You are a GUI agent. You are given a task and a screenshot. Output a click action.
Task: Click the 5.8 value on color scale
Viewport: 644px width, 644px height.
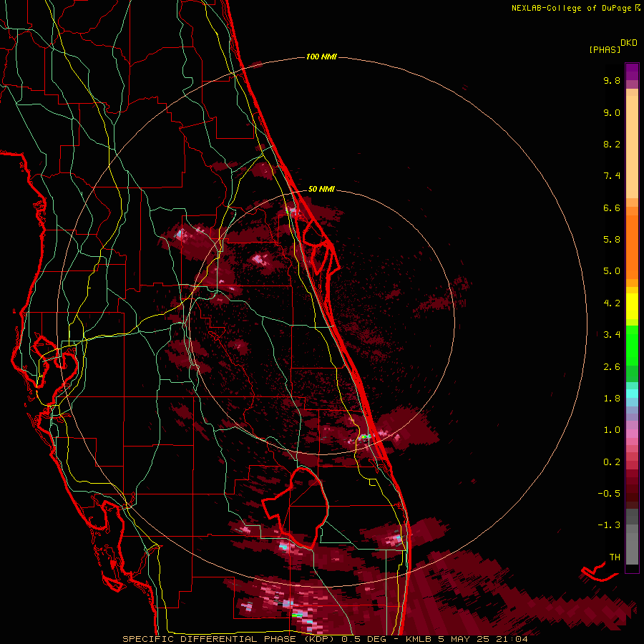point(612,240)
